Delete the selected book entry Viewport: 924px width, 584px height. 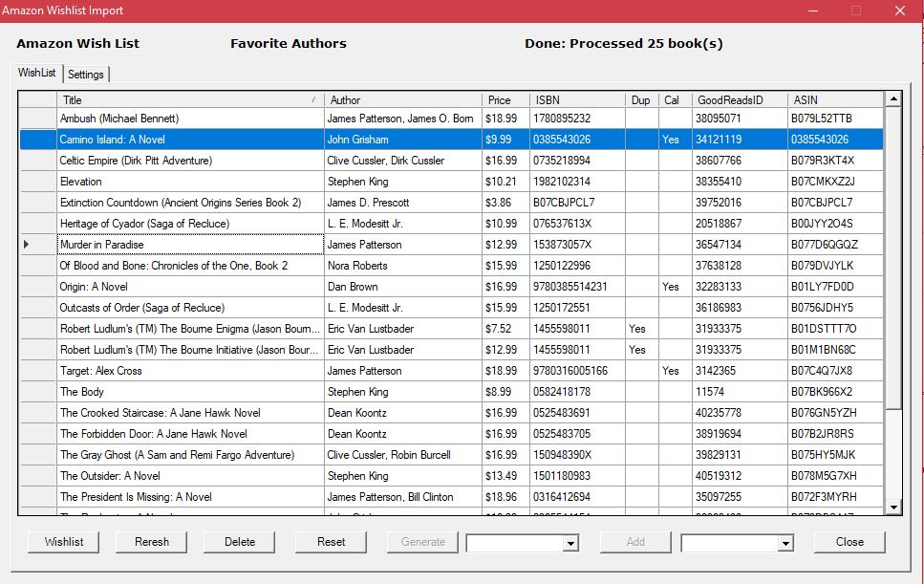[239, 542]
